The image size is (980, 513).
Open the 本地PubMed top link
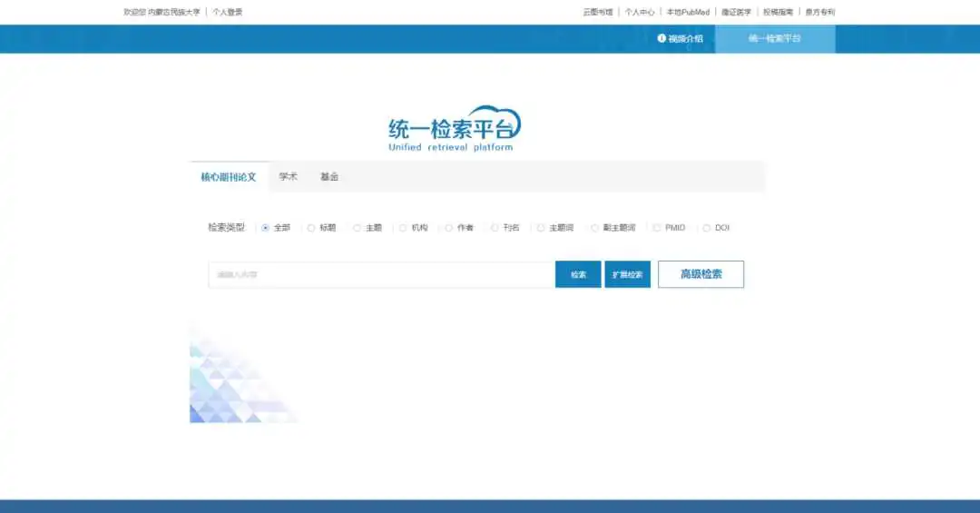pos(688,12)
